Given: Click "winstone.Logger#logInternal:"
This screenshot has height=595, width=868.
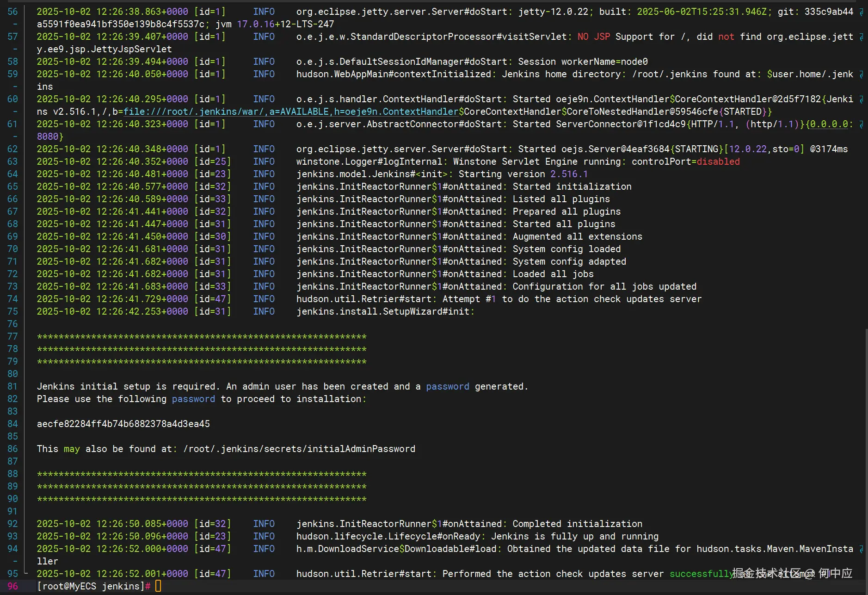Looking at the screenshot, I should pos(372,161).
